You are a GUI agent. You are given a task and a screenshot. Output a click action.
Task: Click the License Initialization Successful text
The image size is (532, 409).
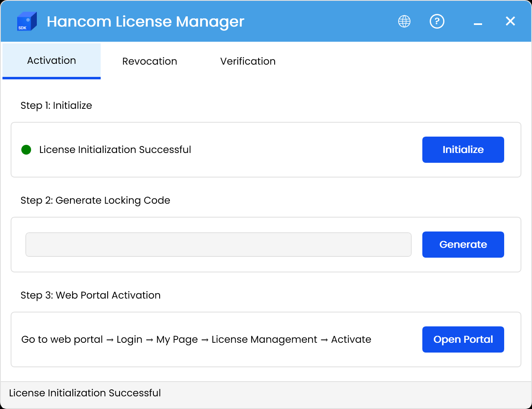[115, 150]
